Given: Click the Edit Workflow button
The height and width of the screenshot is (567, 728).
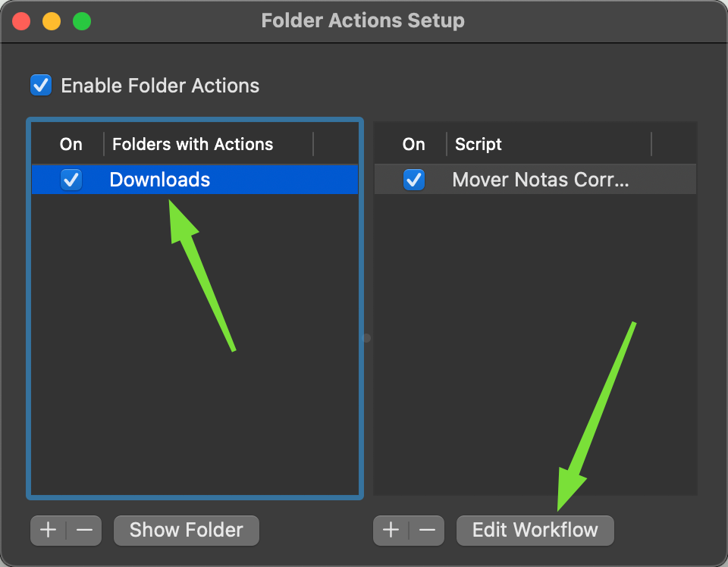Looking at the screenshot, I should (x=535, y=530).
